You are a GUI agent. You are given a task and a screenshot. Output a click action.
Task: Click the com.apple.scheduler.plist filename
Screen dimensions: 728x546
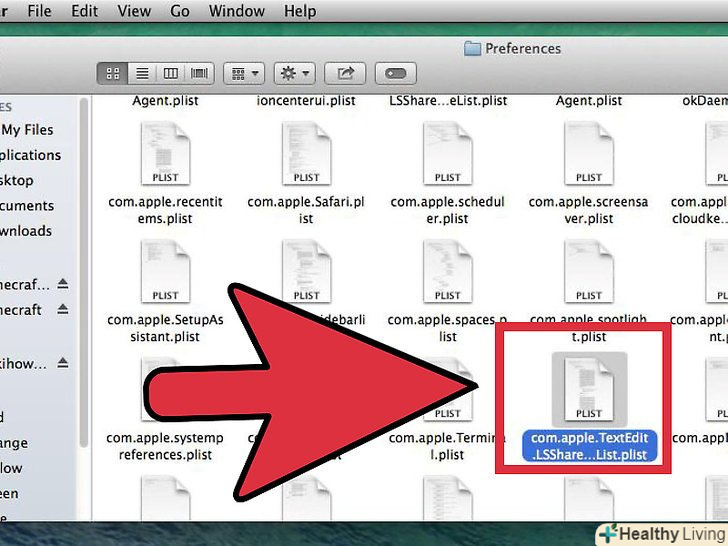click(x=448, y=210)
